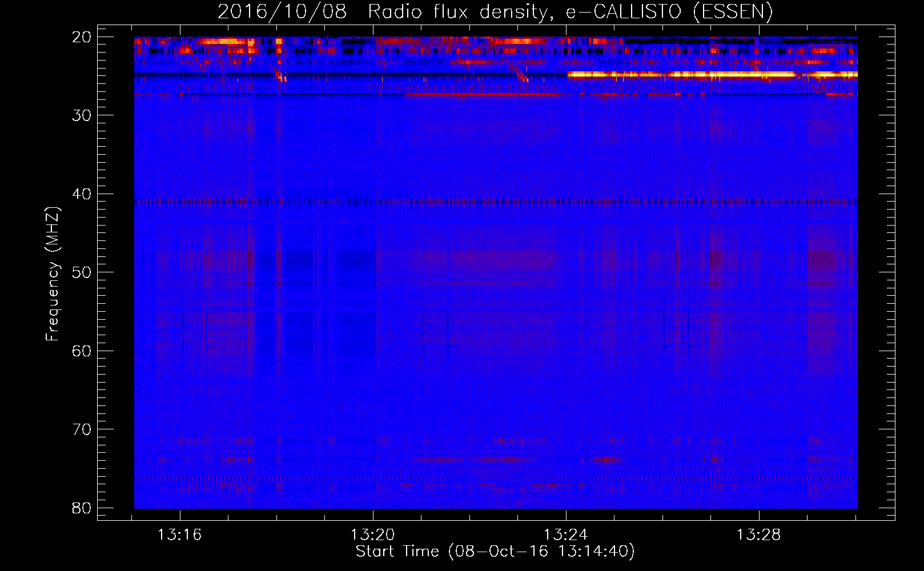Click the 13:24 time tick label
The height and width of the screenshot is (571, 924).
click(x=566, y=535)
